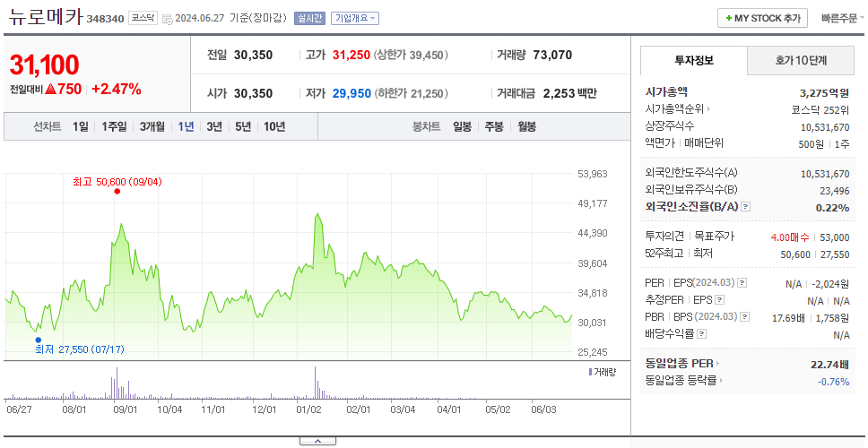Open the help icon next to 추정PER EPS

(x=719, y=300)
